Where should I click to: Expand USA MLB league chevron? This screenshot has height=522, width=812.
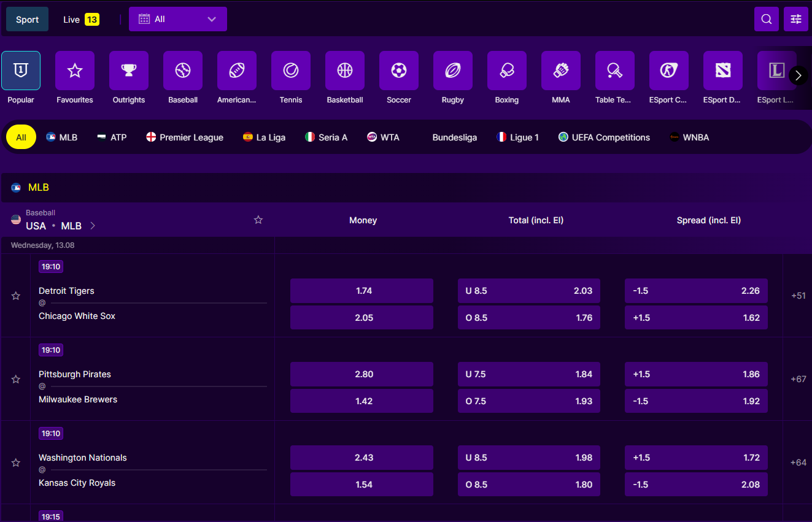click(93, 226)
